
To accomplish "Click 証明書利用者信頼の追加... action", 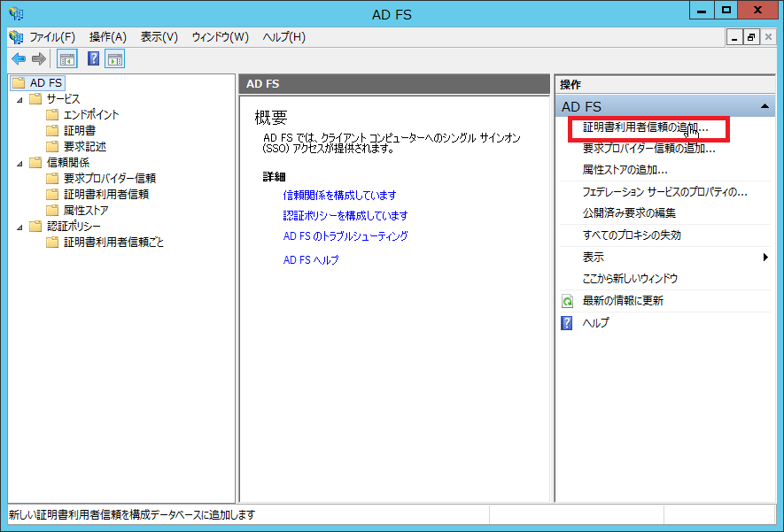I will tap(646, 127).
